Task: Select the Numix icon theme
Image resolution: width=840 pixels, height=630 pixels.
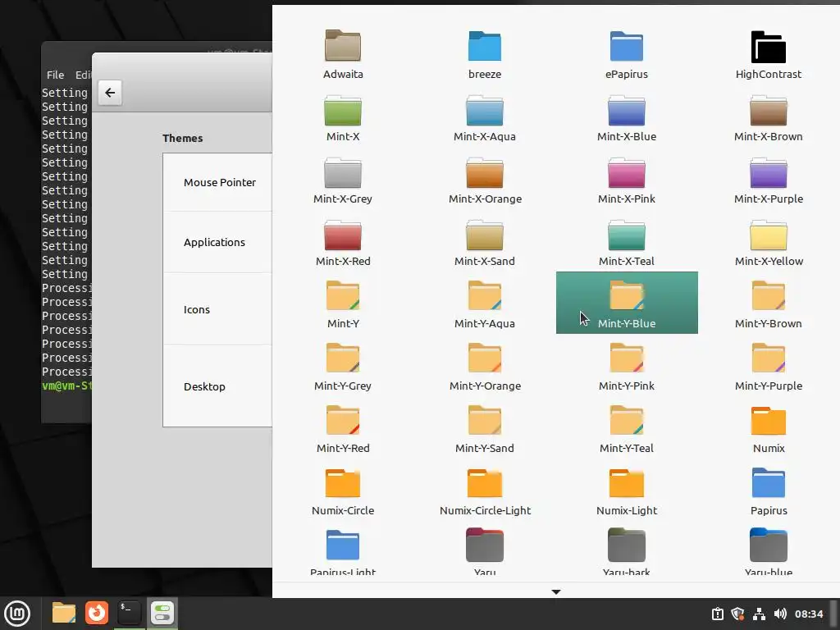Action: coord(769,428)
